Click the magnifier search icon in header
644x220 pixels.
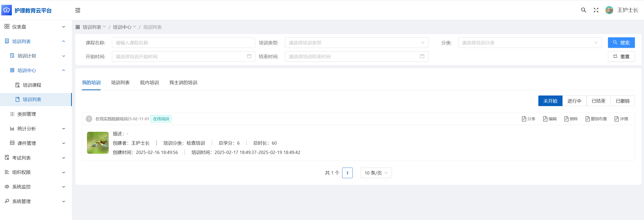pos(583,10)
